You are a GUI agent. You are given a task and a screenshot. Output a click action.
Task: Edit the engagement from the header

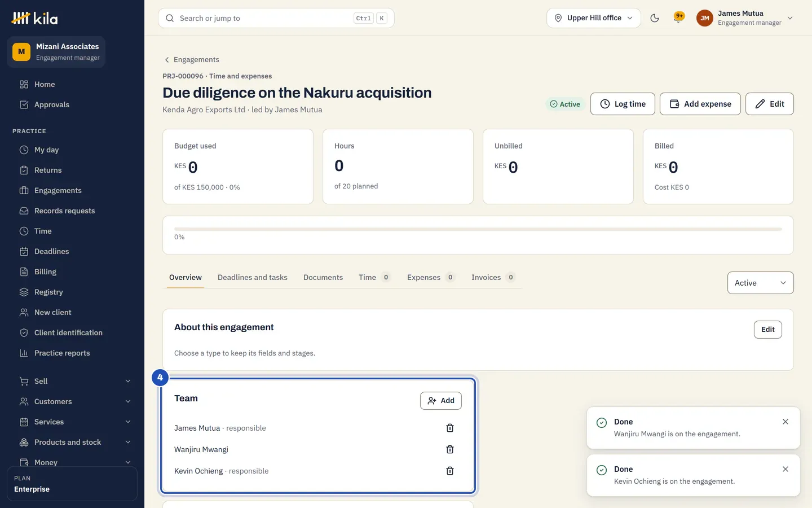[769, 104]
